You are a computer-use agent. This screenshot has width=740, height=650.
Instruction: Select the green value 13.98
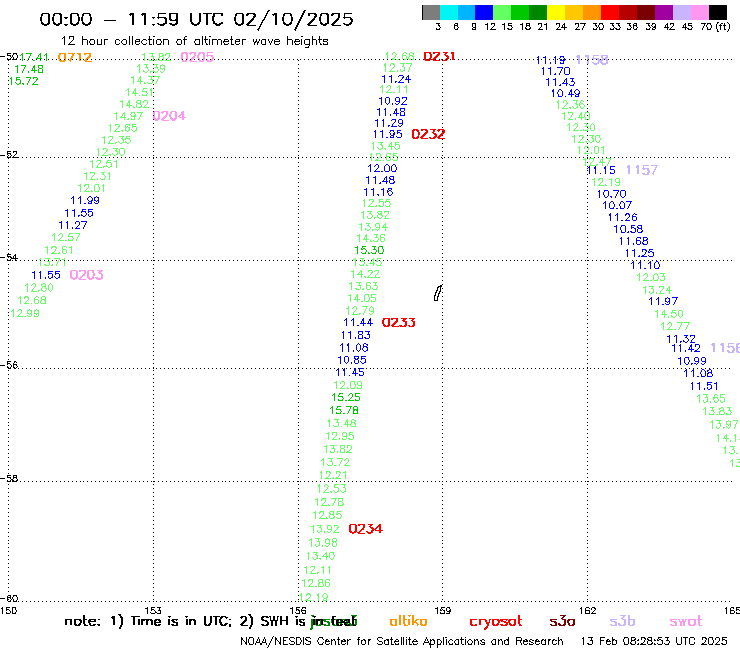point(323,543)
